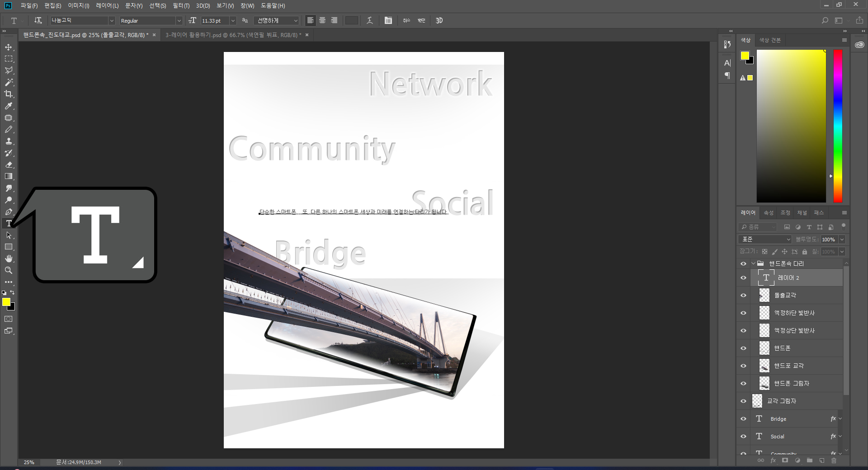Image resolution: width=868 pixels, height=470 pixels.
Task: Select the Pen tool
Action: pyautogui.click(x=9, y=211)
